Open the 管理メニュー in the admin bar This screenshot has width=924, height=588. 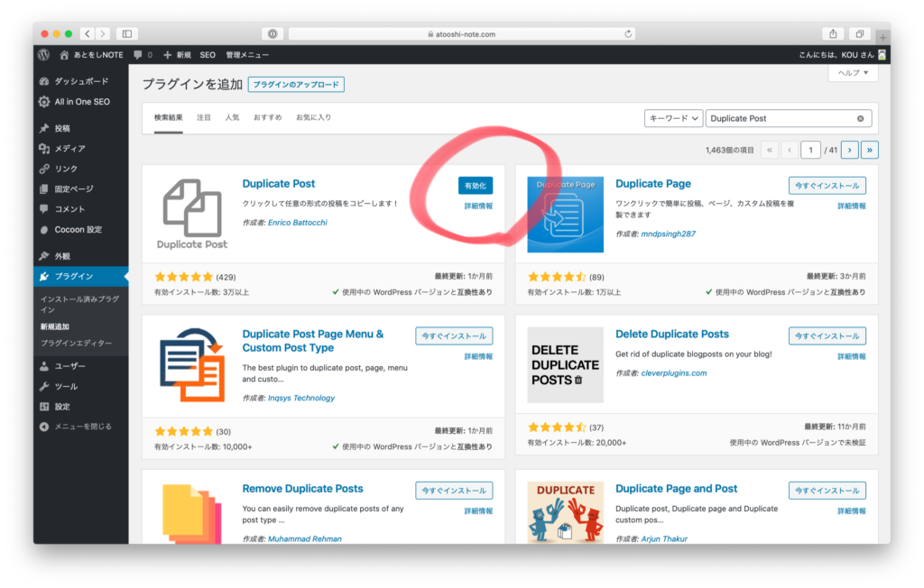pyautogui.click(x=245, y=55)
